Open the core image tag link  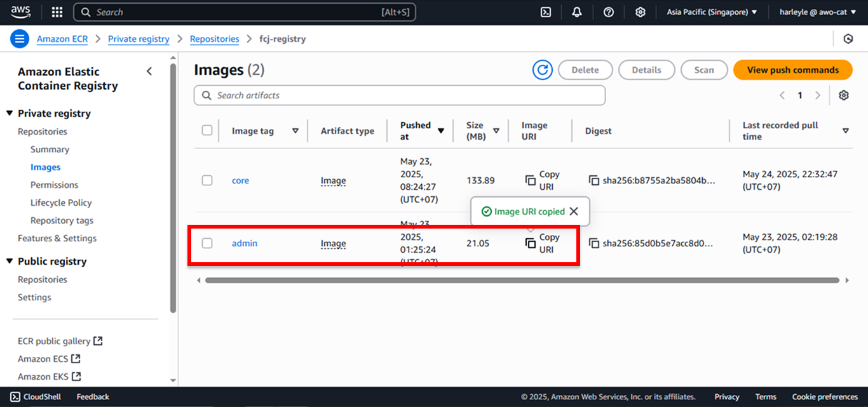coord(240,180)
